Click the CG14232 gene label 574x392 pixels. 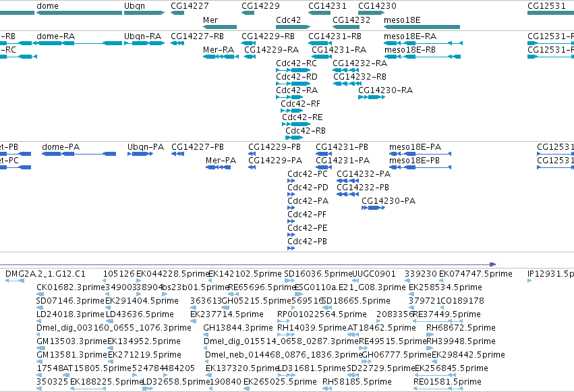pos(351,20)
